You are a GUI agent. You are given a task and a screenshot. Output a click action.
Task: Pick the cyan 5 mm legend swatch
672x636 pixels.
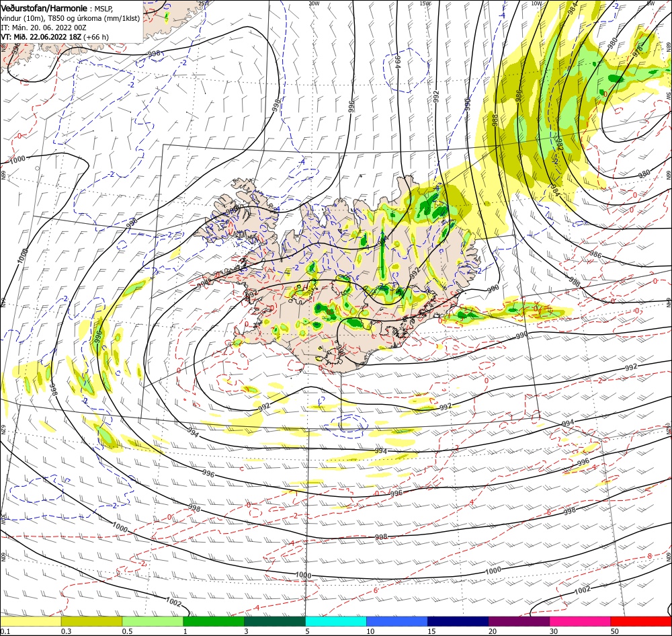336,621
